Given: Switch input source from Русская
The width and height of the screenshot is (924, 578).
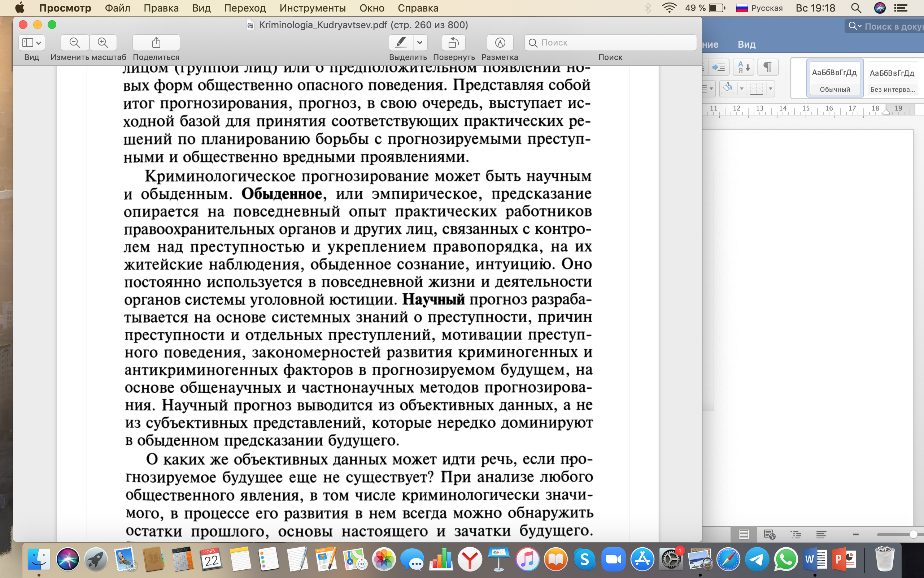Looking at the screenshot, I should click(x=759, y=8).
